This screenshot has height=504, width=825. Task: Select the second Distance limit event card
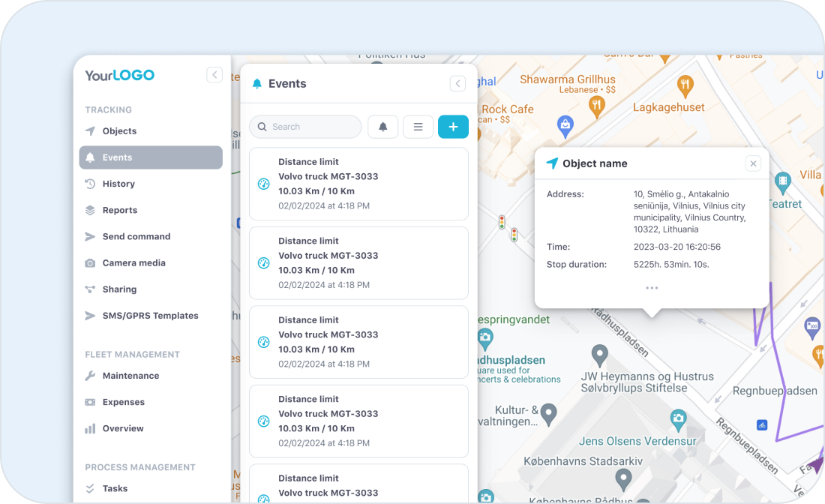358,262
